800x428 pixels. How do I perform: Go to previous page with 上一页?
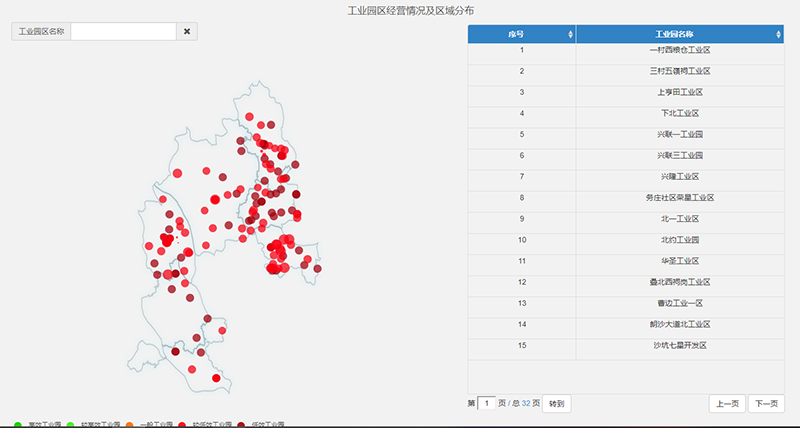[x=725, y=404]
